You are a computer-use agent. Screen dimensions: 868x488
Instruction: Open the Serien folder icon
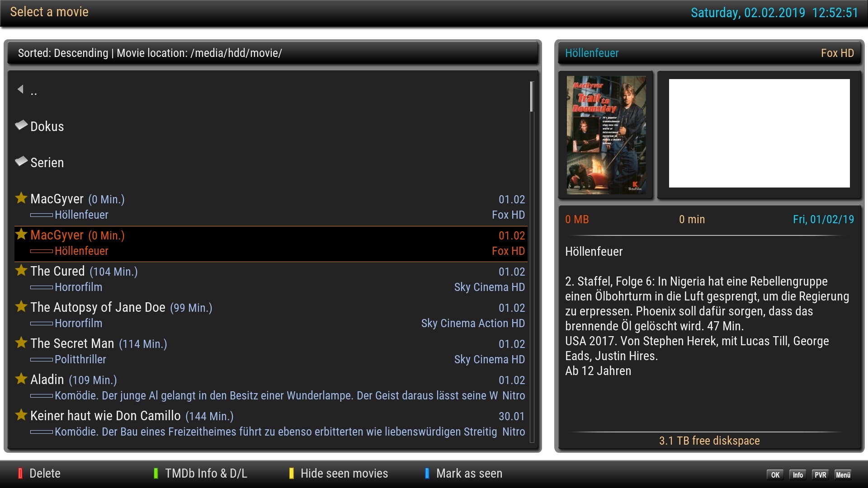pos(21,161)
